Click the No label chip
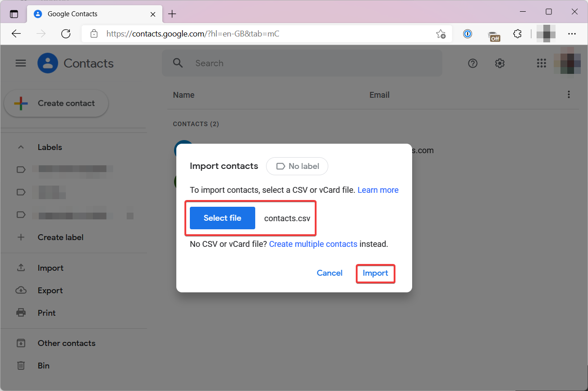Image resolution: width=588 pixels, height=391 pixels. coord(297,166)
